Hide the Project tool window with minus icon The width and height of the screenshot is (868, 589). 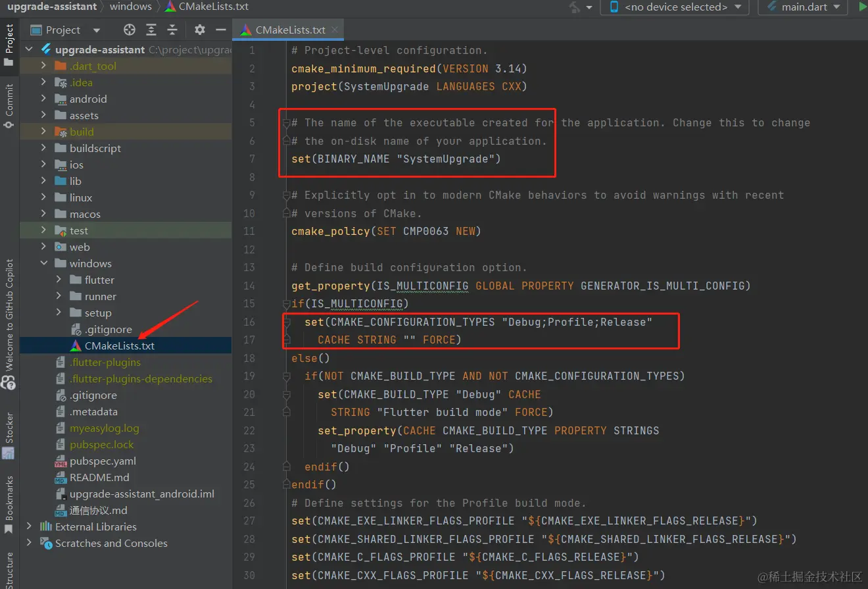(x=221, y=30)
